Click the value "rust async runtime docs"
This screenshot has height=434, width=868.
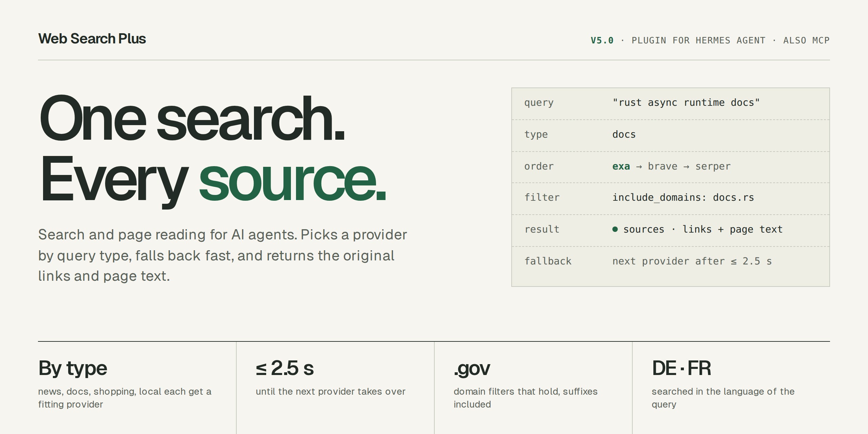(686, 102)
